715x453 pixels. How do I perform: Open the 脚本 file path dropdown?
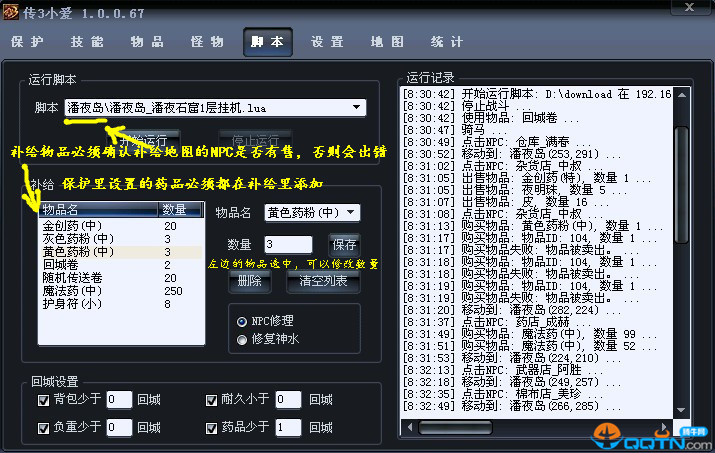pyautogui.click(x=357, y=107)
